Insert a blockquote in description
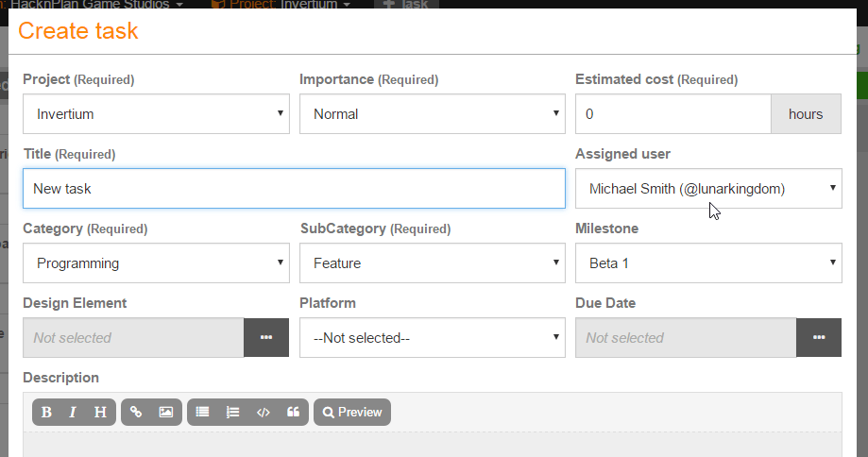This screenshot has width=868, height=457. click(x=293, y=412)
